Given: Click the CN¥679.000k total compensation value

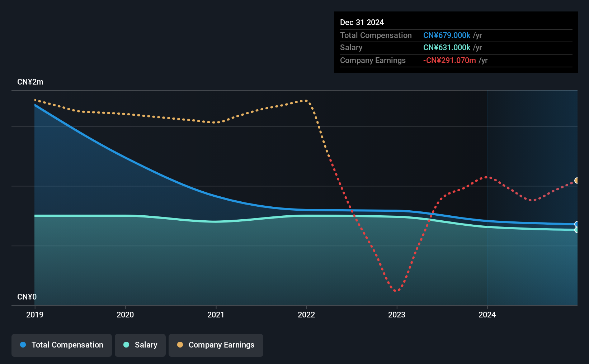Looking at the screenshot, I should 447,35.
